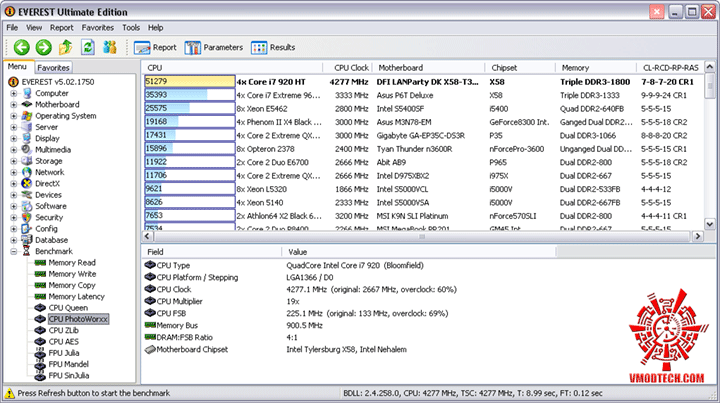Screen dimensions: 720x403
Task: Select Memory Copy benchmark
Action: click(x=72, y=285)
